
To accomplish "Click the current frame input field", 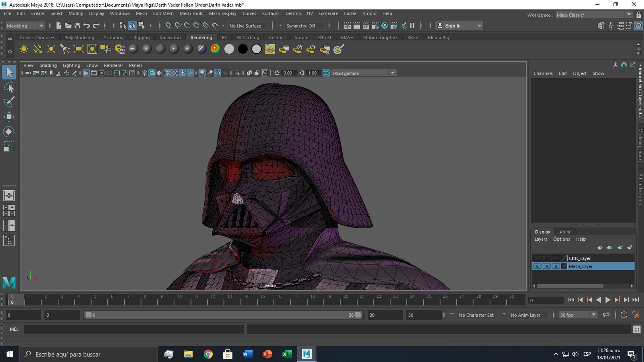I will [x=546, y=300].
